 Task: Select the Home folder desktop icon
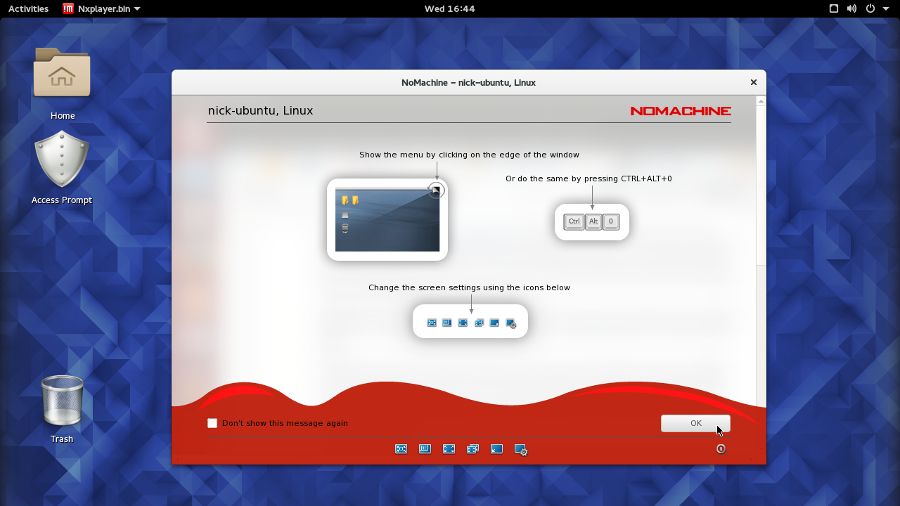pyautogui.click(x=62, y=73)
